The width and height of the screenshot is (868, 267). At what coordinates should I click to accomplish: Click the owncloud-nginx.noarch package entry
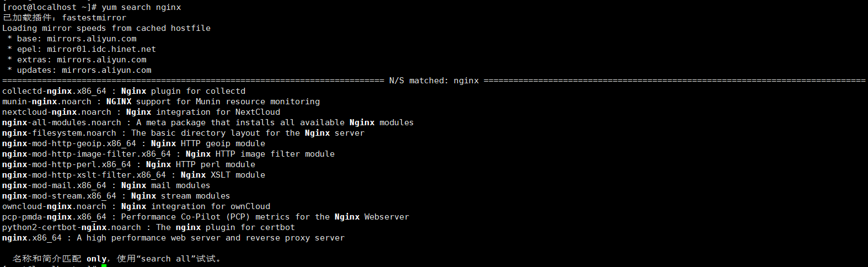click(54, 206)
